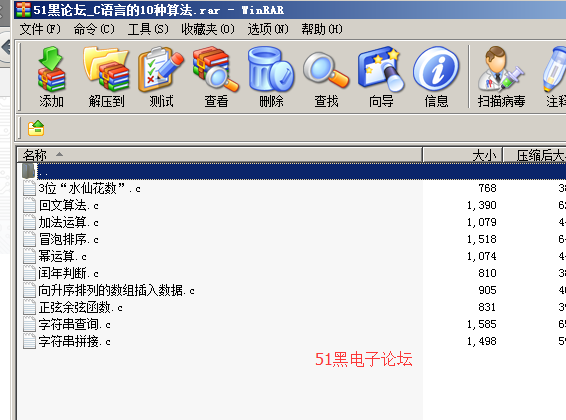This screenshot has height=420, width=566.
Task: Open the 查找 (Find) magnifier tool
Action: (326, 76)
